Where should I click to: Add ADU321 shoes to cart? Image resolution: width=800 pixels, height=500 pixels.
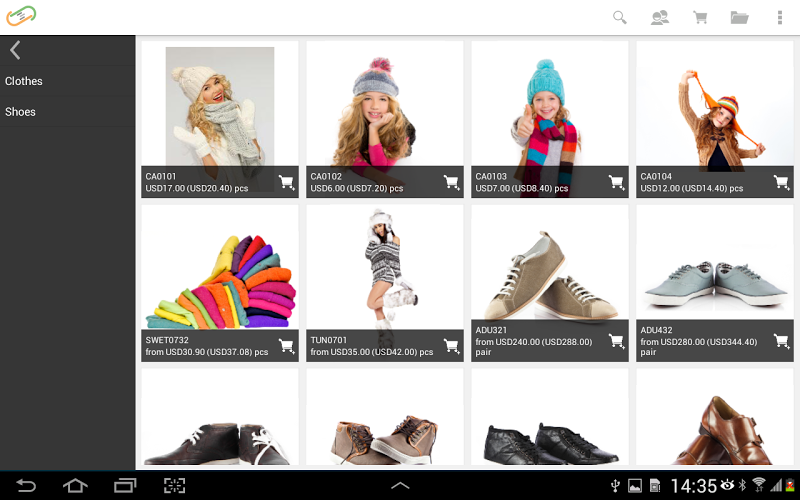pyautogui.click(x=616, y=341)
